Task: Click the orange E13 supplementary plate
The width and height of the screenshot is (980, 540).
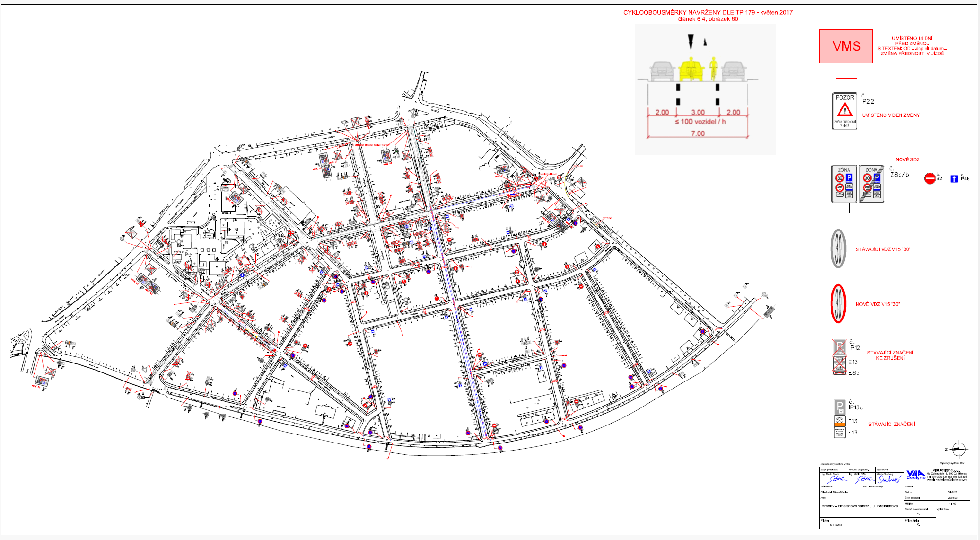Action: coord(839,421)
